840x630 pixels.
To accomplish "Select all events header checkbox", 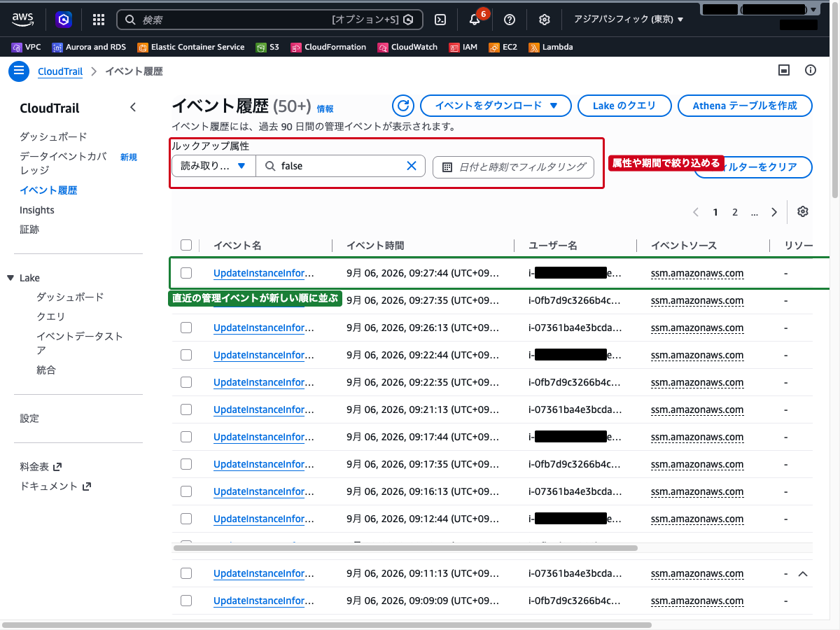I will (x=186, y=245).
